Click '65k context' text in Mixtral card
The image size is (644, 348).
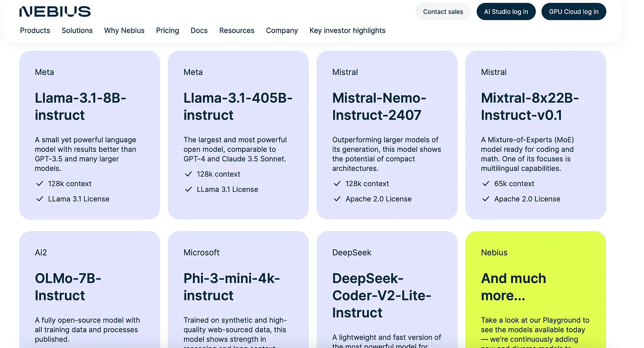(514, 184)
